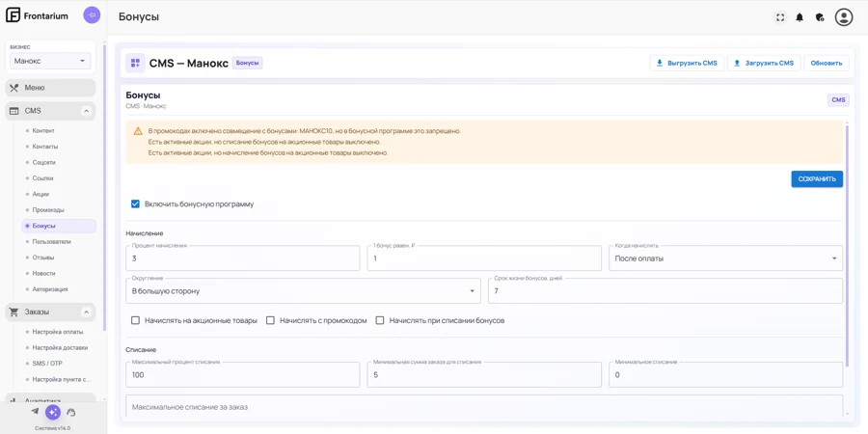Screen dimensions: 868x434
Task: Open Настройка оплаты in sidebar
Action: pyautogui.click(x=59, y=332)
